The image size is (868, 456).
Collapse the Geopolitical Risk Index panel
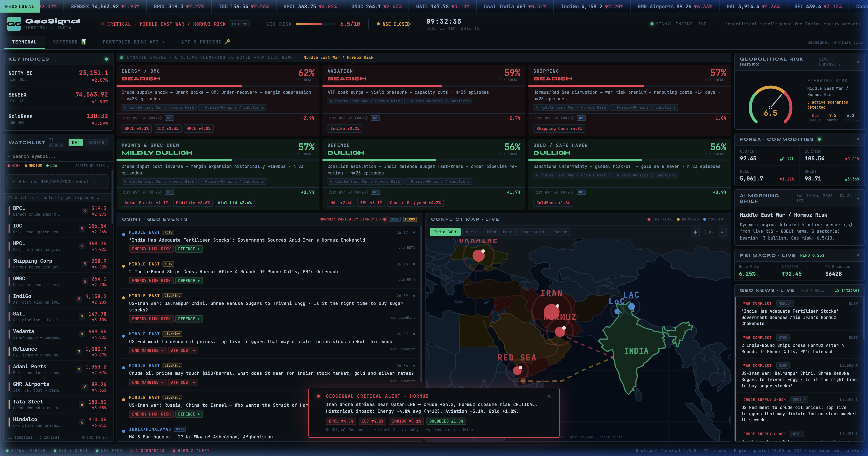pos(858,62)
